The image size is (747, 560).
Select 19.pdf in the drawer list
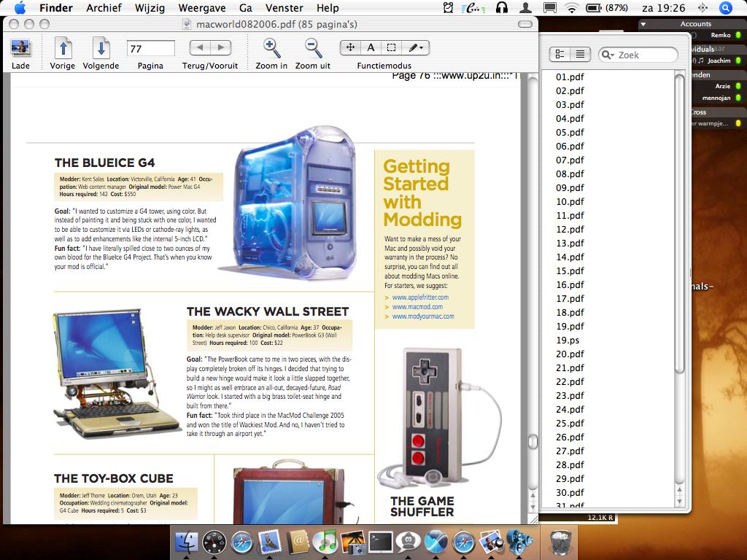(x=570, y=327)
